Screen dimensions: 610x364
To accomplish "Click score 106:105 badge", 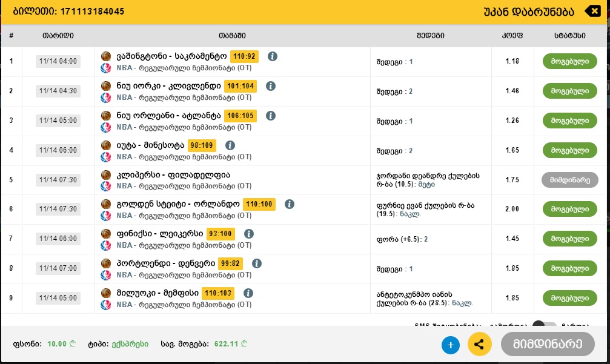I will (240, 116).
